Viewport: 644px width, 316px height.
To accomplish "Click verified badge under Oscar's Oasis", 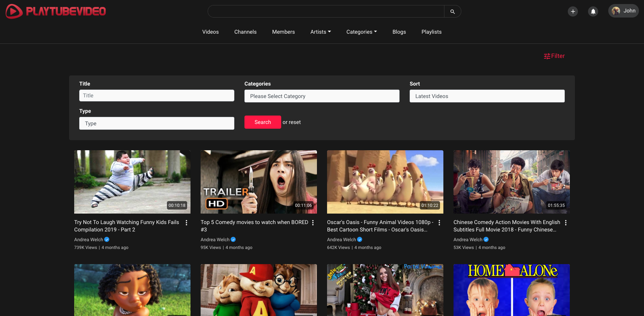I will pos(360,240).
